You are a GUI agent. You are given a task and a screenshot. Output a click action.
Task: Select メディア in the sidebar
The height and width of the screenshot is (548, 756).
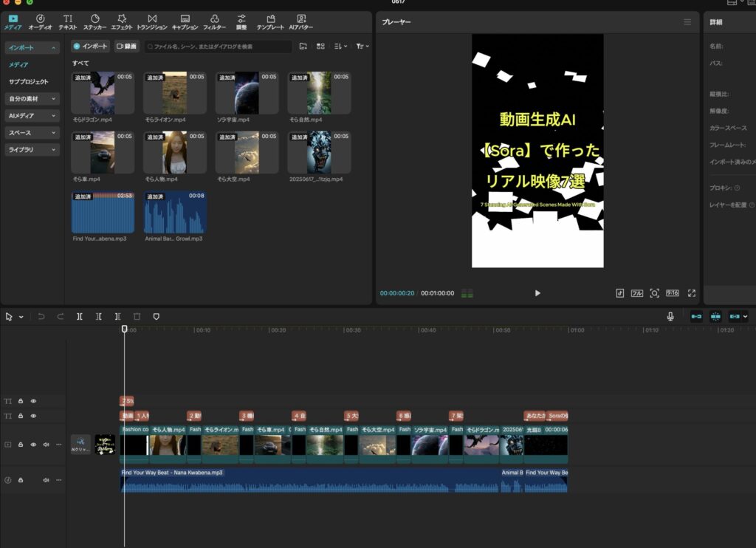(x=18, y=65)
